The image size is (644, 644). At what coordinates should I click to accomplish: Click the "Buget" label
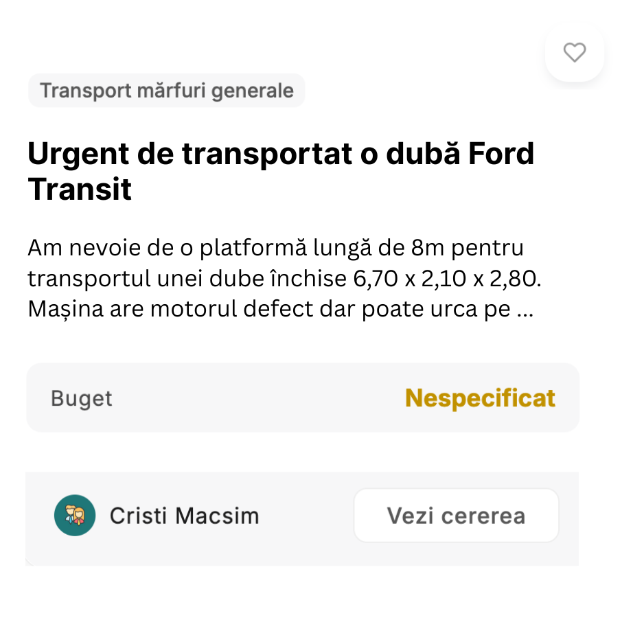point(81,399)
